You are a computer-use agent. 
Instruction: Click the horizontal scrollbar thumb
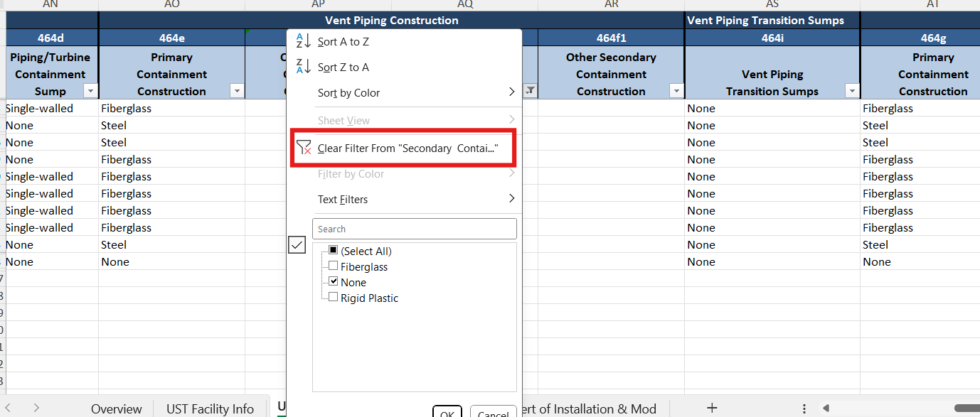(x=966, y=408)
